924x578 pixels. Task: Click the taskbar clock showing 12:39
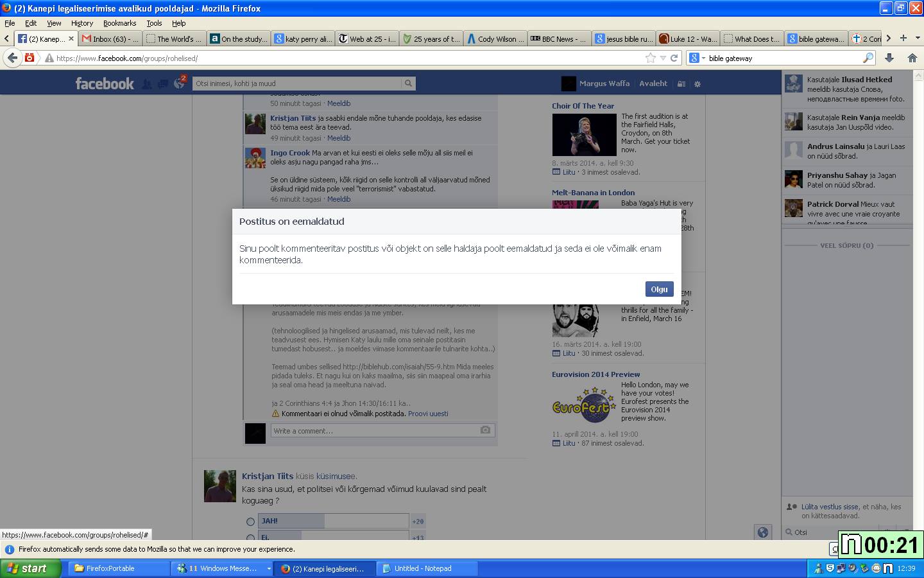(x=906, y=568)
